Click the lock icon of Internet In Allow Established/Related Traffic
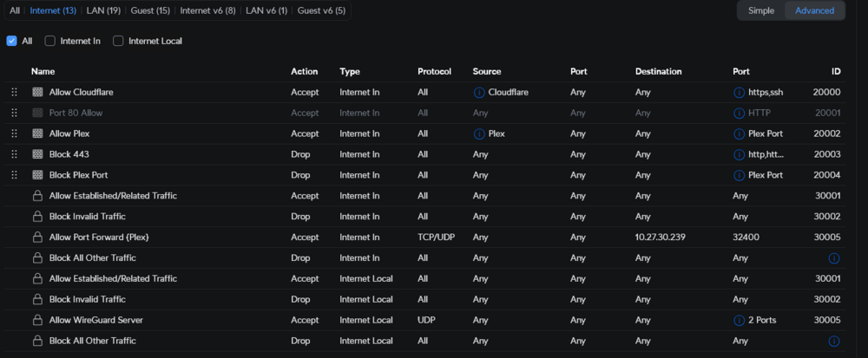Screen dimensions: 868x358 (37, 196)
